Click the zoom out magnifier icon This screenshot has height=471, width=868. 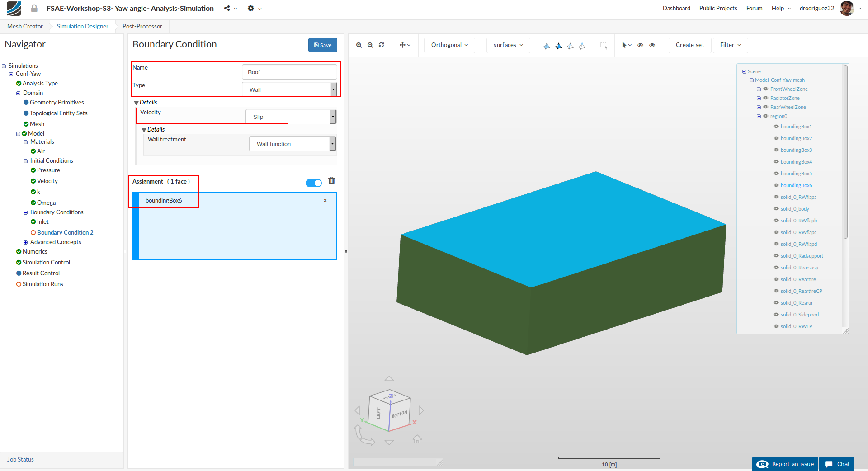(x=370, y=45)
